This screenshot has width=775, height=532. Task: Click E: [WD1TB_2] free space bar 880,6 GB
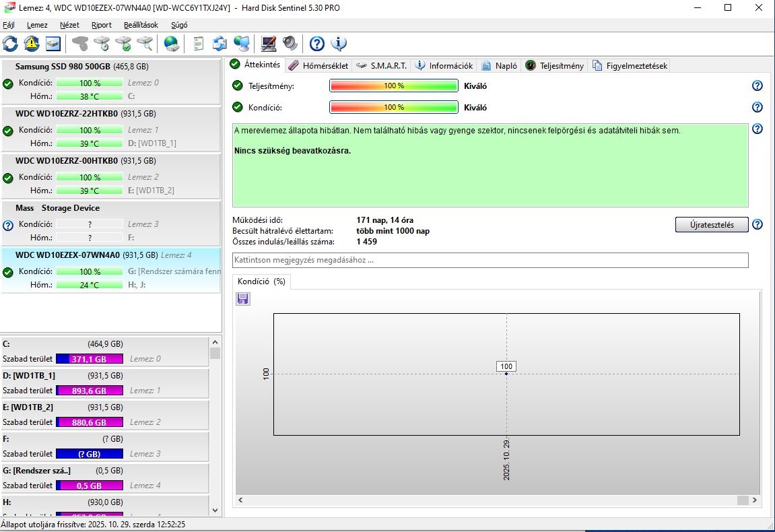(x=90, y=422)
